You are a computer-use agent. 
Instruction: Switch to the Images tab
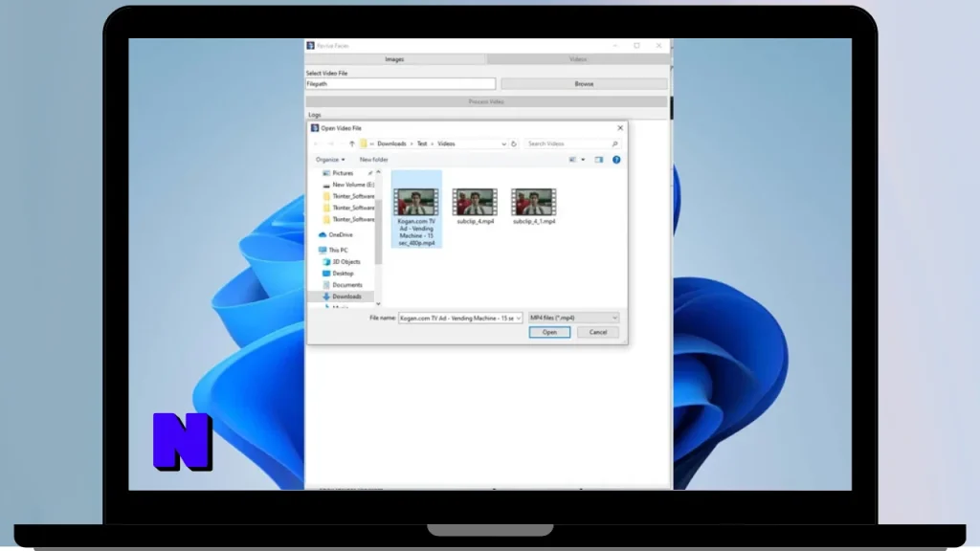tap(394, 59)
